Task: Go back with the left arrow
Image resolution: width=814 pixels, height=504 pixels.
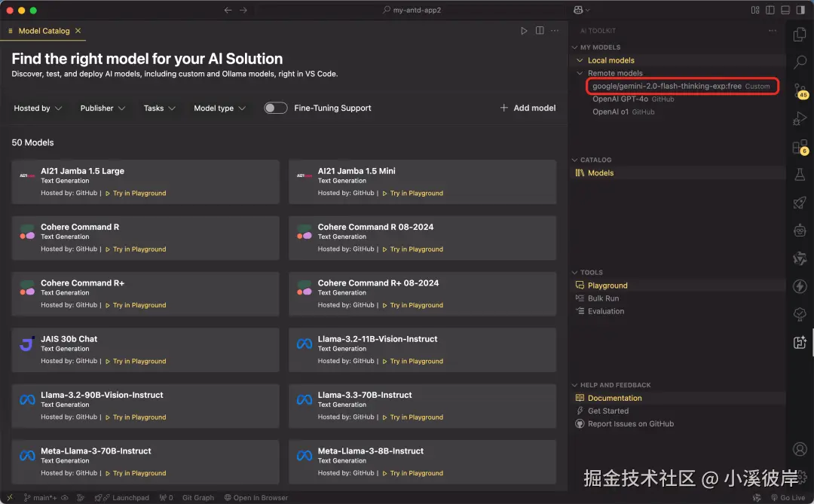Action: [x=228, y=10]
